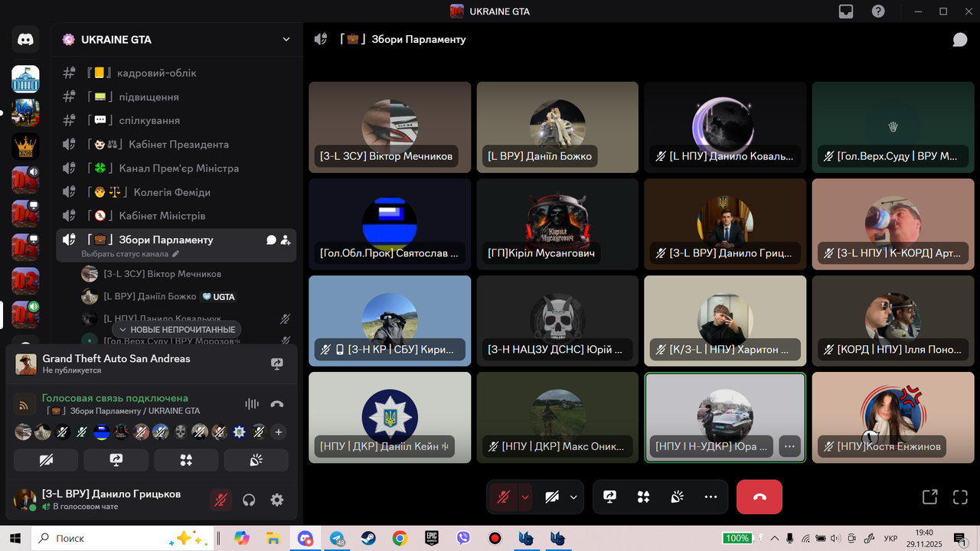Screen dimensions: 980x551
Task: Open connection info signal icon
Action: coord(23,405)
